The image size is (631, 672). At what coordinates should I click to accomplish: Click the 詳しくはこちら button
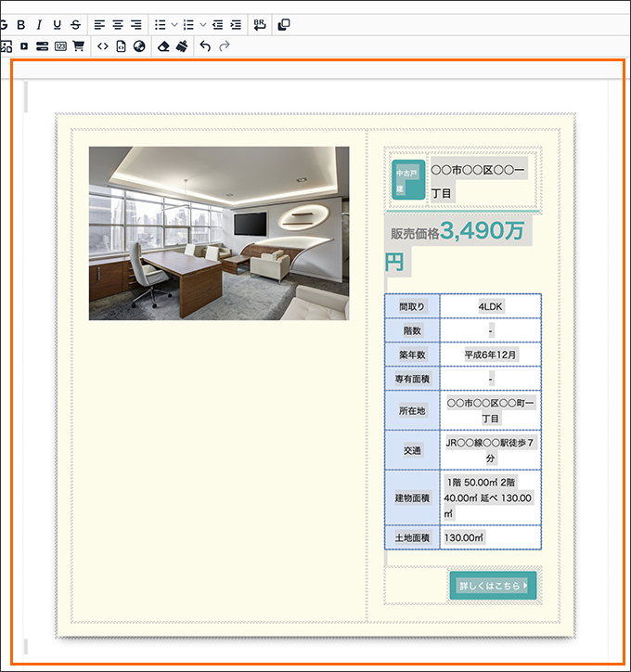click(493, 586)
